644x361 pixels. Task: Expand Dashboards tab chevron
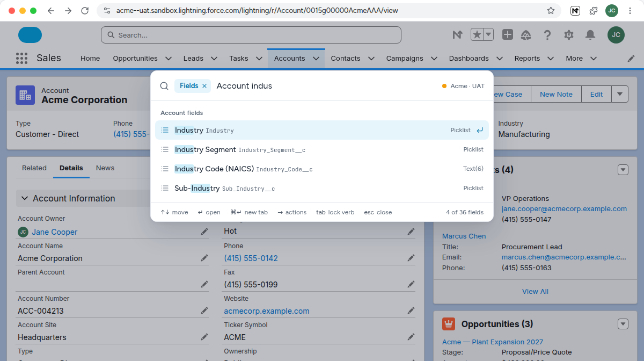coord(499,58)
